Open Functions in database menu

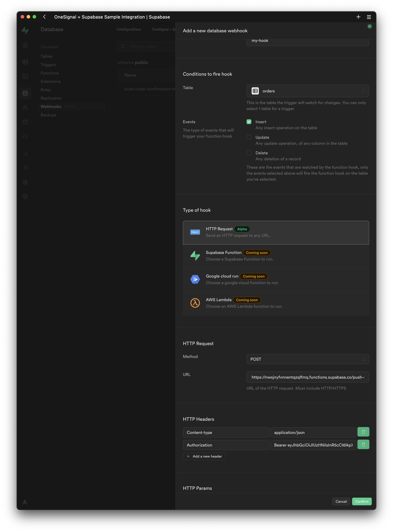50,73
